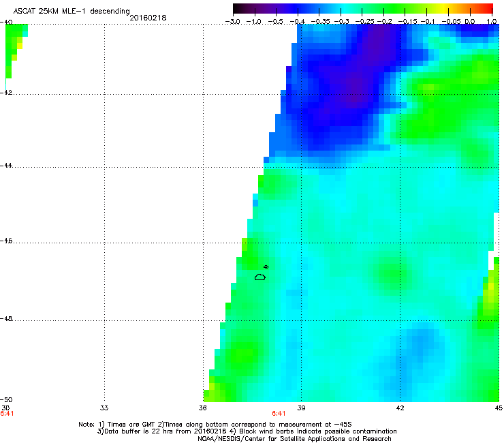Click the red "6:41" time left of longitude 39
504x443 pixels.
(279, 414)
